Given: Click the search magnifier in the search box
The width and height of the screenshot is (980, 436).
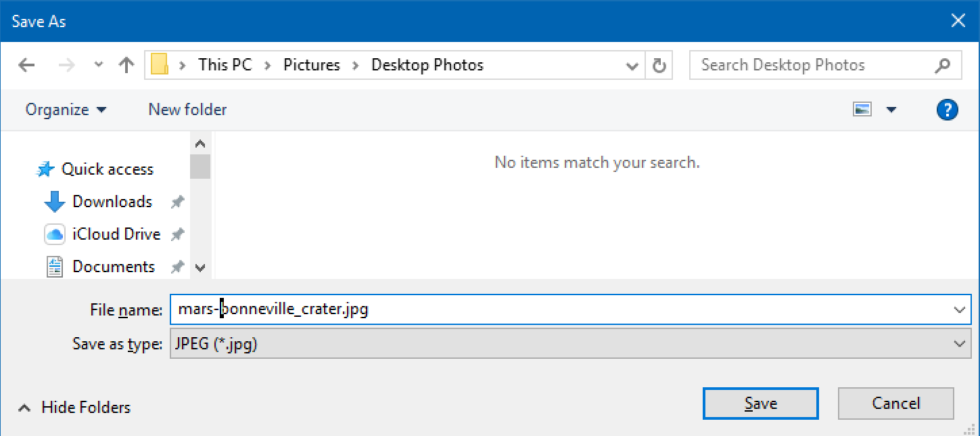Looking at the screenshot, I should click(x=943, y=64).
